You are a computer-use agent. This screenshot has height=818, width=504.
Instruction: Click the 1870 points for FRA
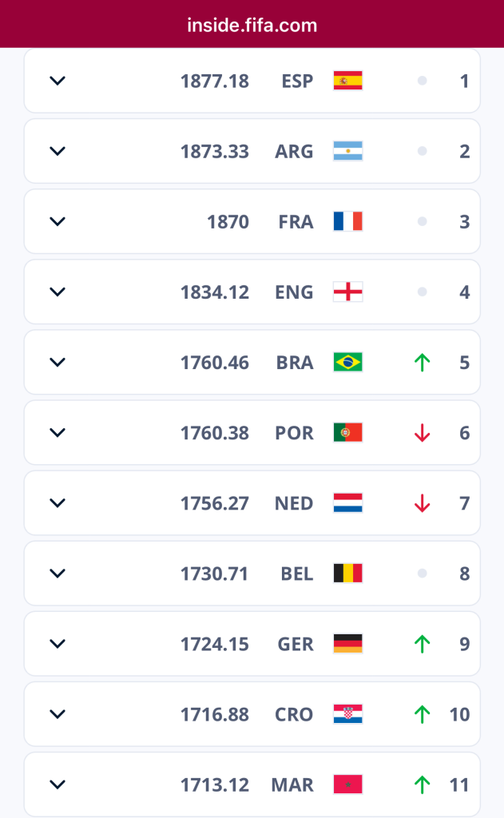(228, 222)
